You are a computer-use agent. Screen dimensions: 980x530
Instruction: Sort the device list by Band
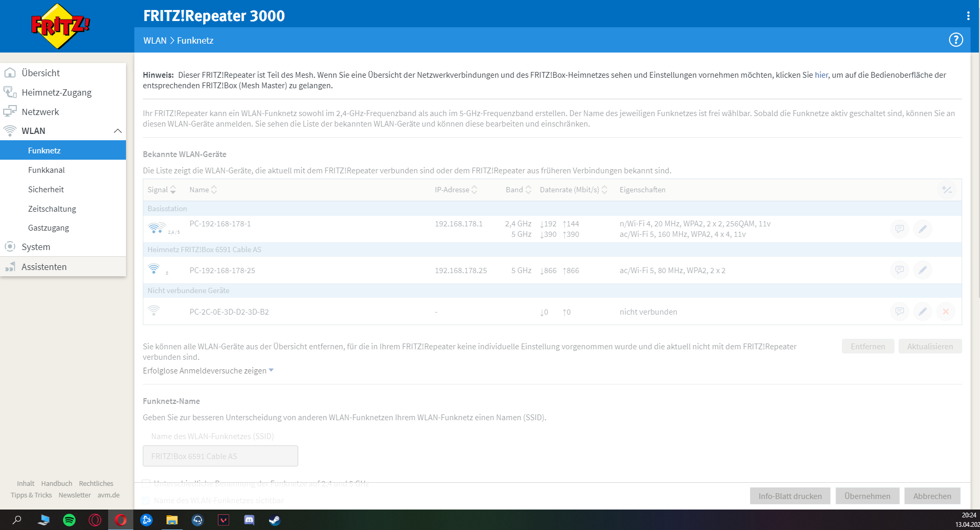519,190
